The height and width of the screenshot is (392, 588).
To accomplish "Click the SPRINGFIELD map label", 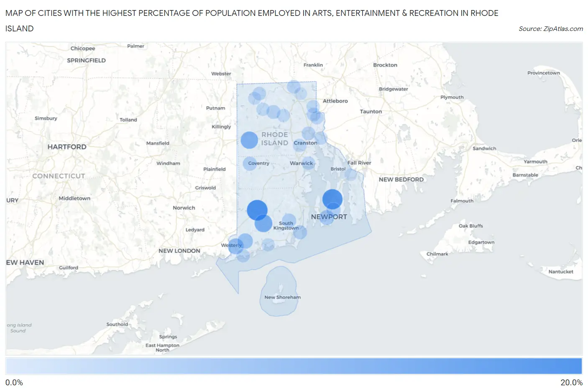I will coord(86,60).
